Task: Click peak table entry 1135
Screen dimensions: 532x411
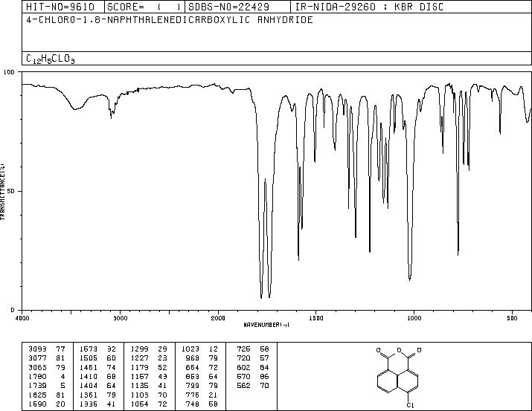Action: [x=139, y=386]
